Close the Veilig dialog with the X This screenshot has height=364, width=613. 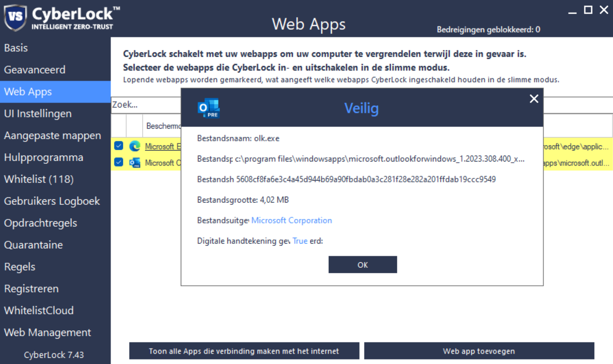[534, 99]
